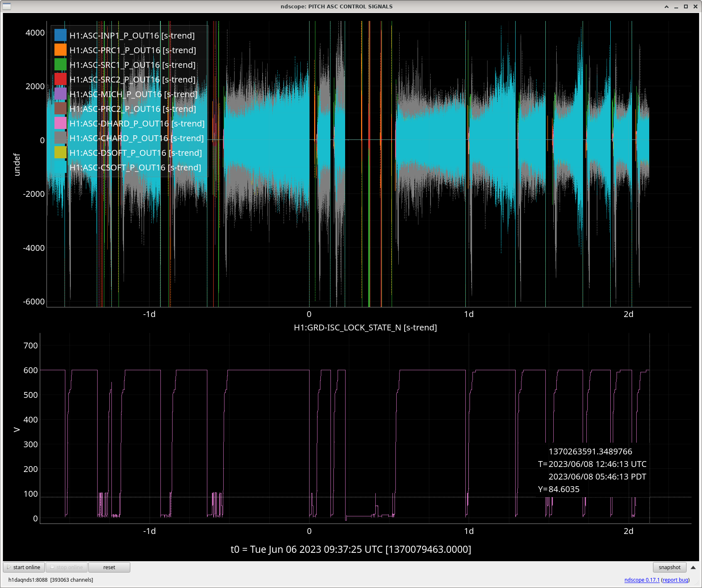Viewport: 702px width, 588px height.
Task: Take a snapshot with the snapshot button
Action: pos(669,567)
